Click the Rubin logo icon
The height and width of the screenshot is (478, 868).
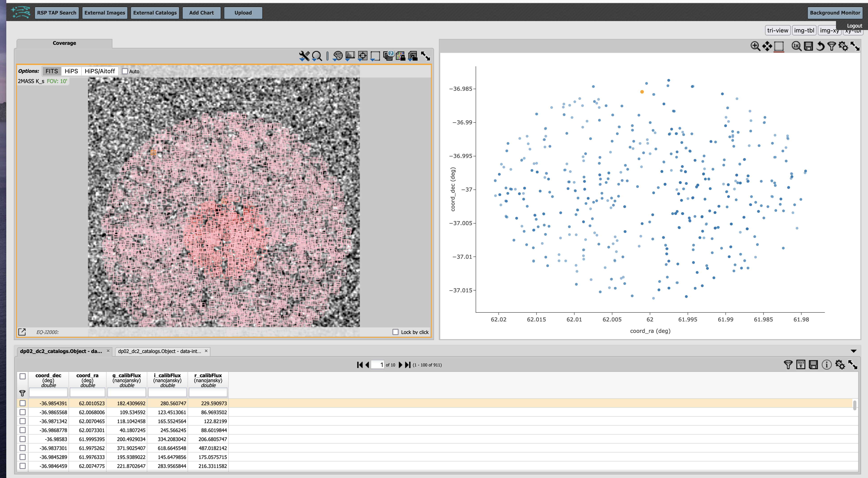21,13
